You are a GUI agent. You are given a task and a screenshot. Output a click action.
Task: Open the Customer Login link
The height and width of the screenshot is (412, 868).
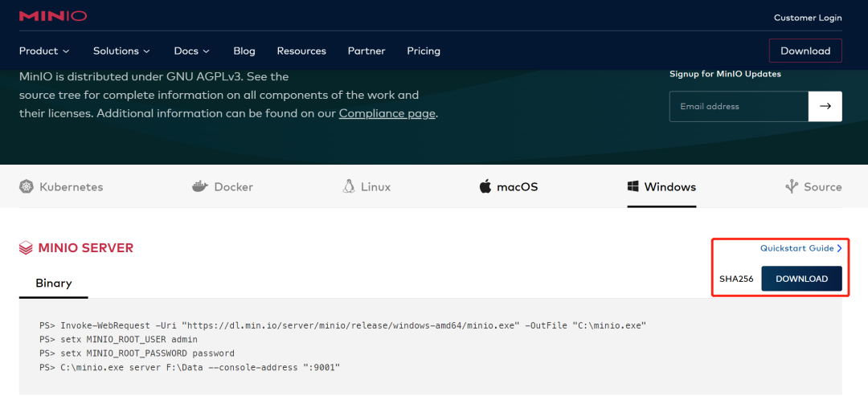(808, 18)
